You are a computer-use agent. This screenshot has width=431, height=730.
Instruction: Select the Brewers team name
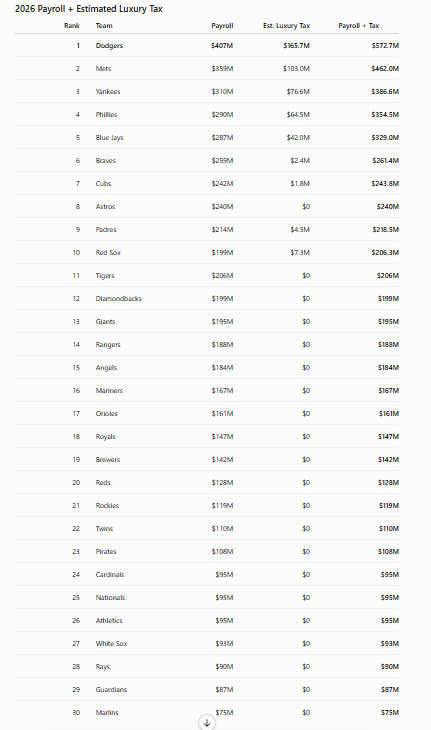[108, 460]
